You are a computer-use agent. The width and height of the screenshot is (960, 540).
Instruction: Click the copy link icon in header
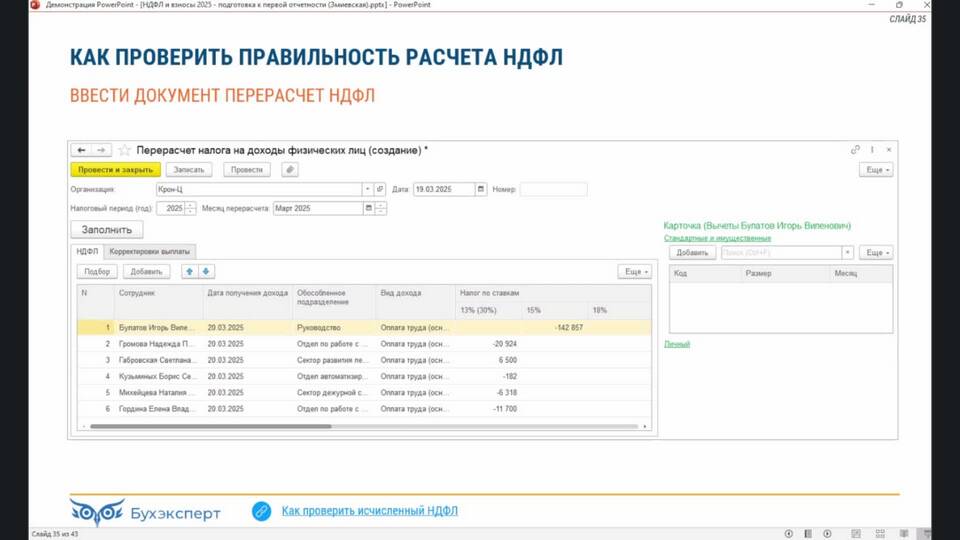pyautogui.click(x=855, y=150)
